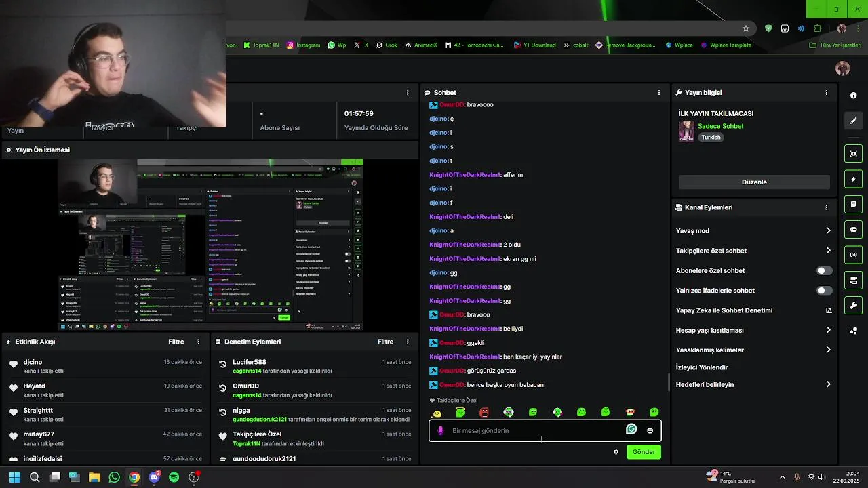Screen dimensions: 868x488
Task: Open Denetim Eylemleri three-dot menu
Action: tap(408, 342)
